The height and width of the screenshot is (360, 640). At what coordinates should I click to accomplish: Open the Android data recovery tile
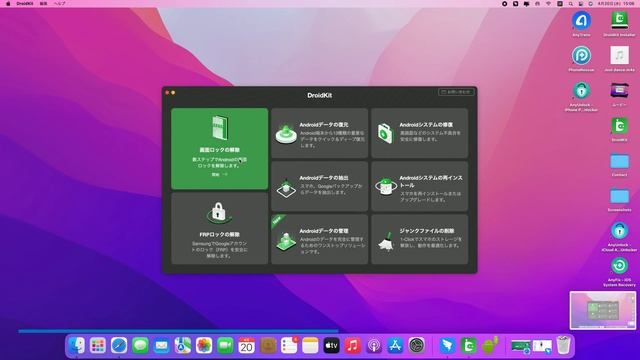(x=320, y=133)
